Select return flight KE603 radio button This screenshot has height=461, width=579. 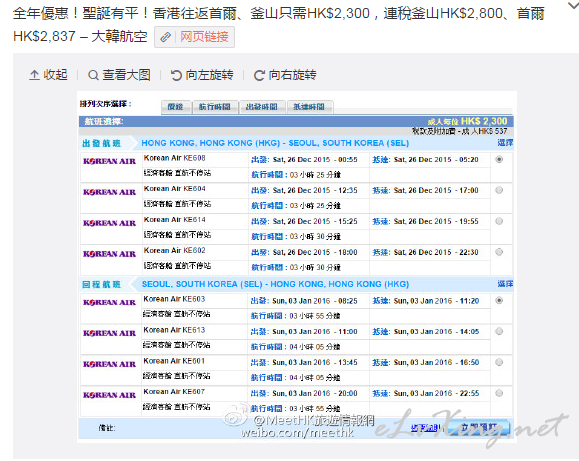coord(499,301)
